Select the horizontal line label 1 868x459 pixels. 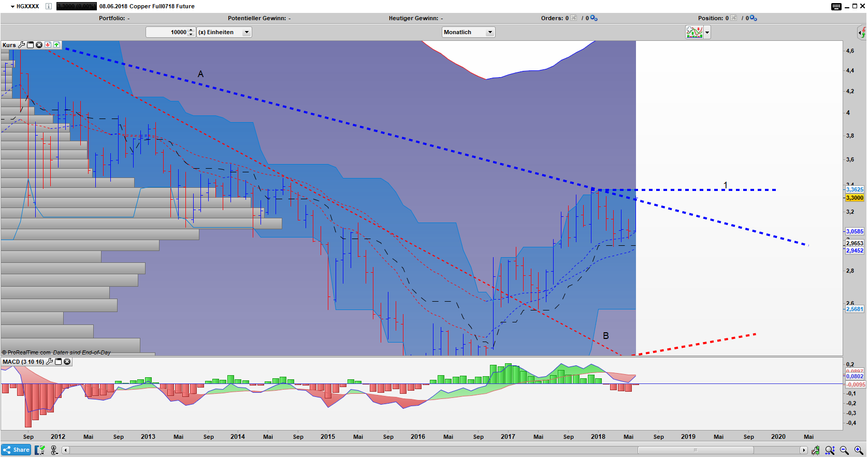pyautogui.click(x=726, y=185)
